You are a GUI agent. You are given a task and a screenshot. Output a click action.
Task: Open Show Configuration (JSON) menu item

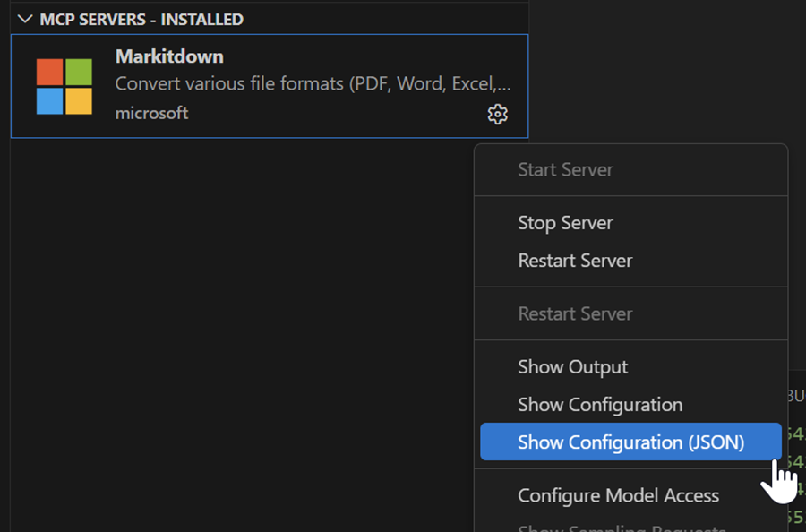(630, 442)
